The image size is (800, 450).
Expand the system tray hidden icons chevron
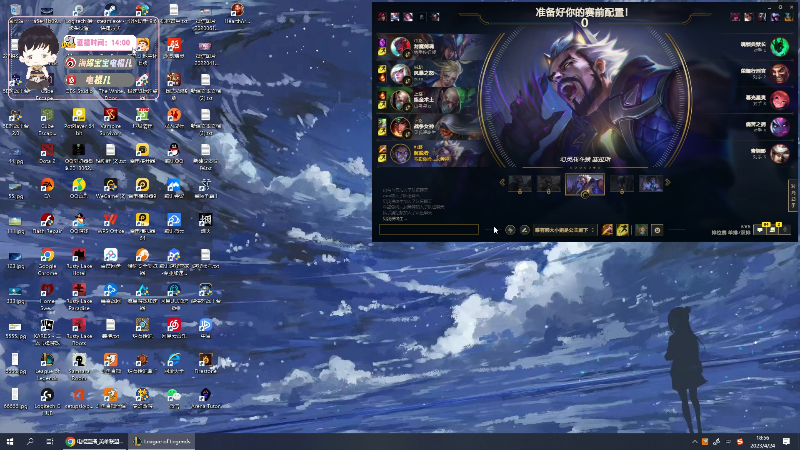click(694, 441)
